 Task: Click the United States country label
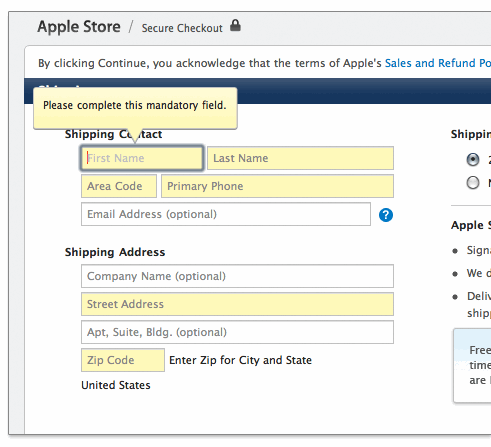pyautogui.click(x=116, y=385)
